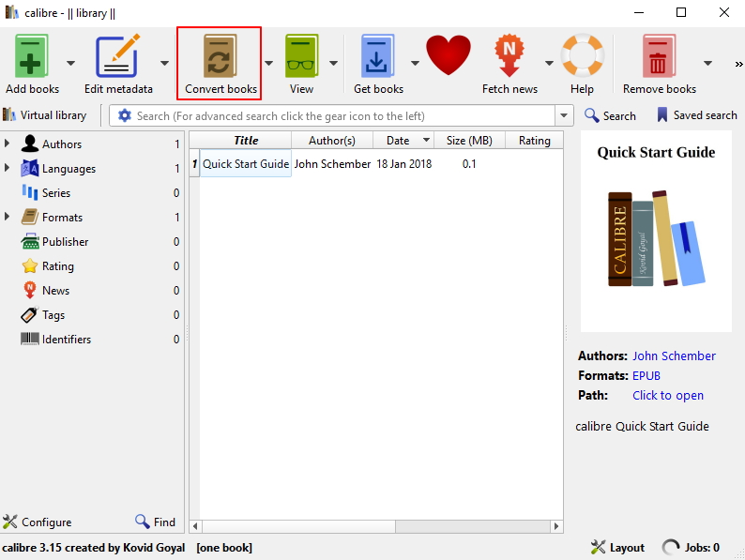Click horizontal scrollbar right arrow
This screenshot has height=560, width=745.
click(x=556, y=526)
